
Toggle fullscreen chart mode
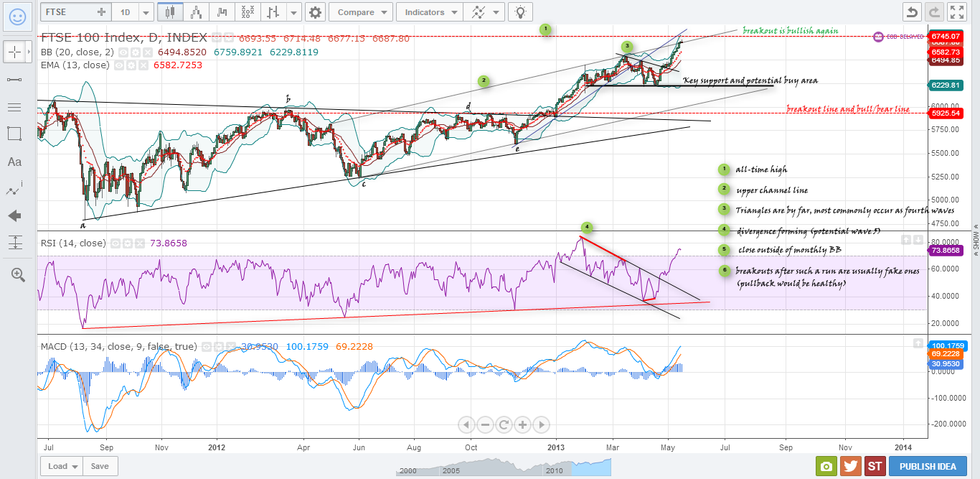pyautogui.click(x=957, y=12)
